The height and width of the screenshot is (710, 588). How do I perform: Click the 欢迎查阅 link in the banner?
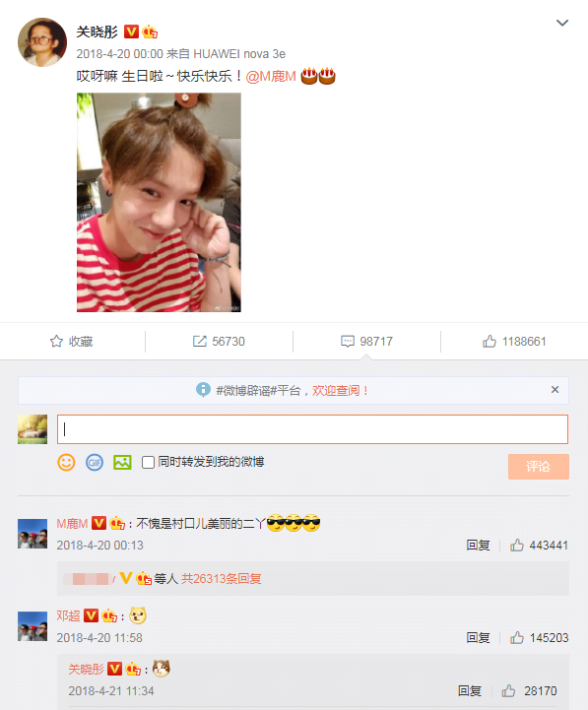[340, 390]
